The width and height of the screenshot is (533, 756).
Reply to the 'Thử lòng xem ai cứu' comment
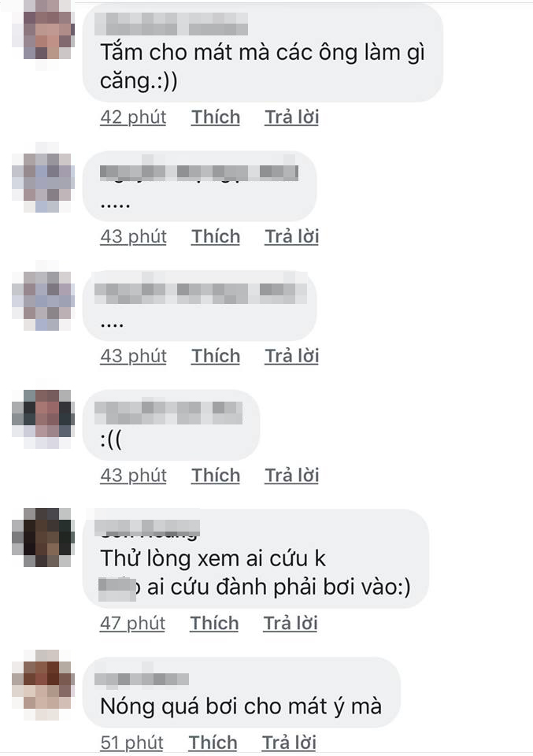click(290, 624)
